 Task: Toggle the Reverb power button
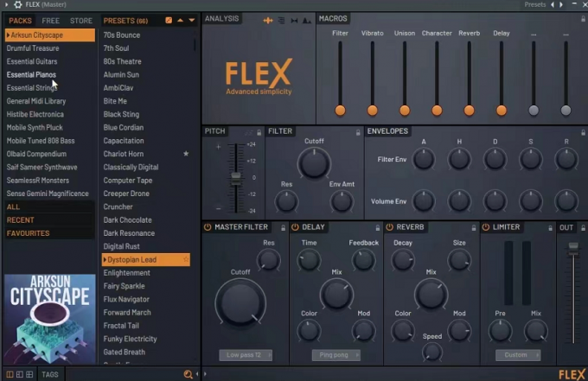tap(388, 227)
